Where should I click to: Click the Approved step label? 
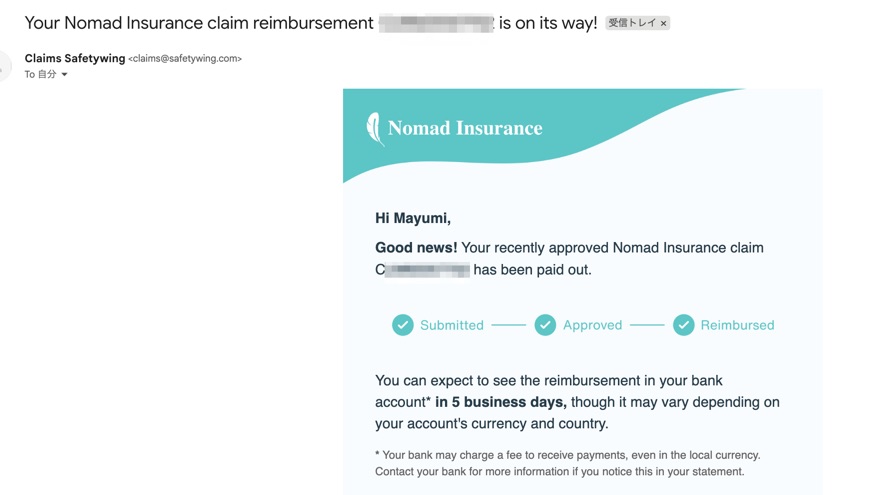(x=592, y=325)
